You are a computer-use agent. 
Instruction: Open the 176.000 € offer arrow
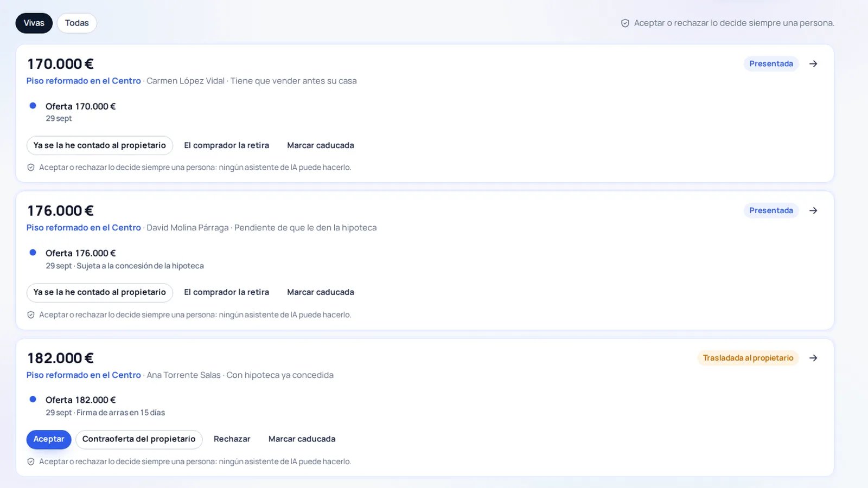pos(813,210)
